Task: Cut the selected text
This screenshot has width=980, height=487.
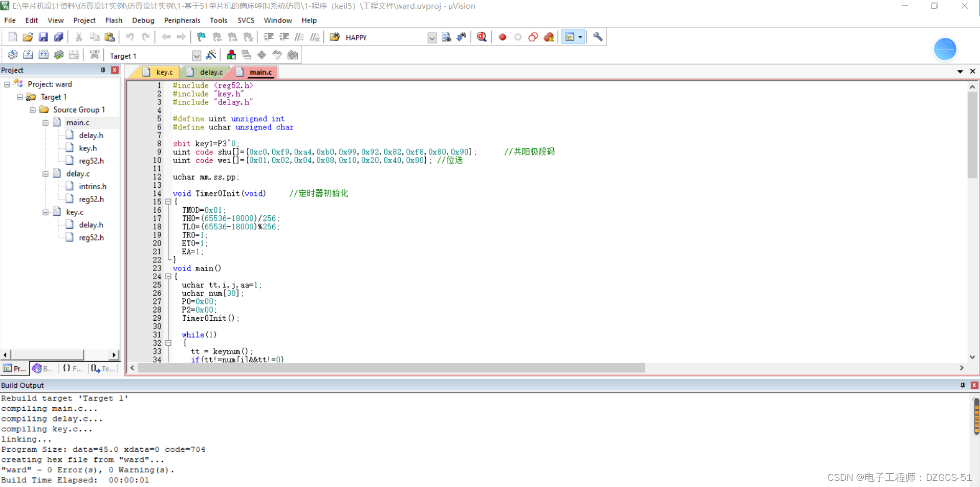Action: pos(79,37)
